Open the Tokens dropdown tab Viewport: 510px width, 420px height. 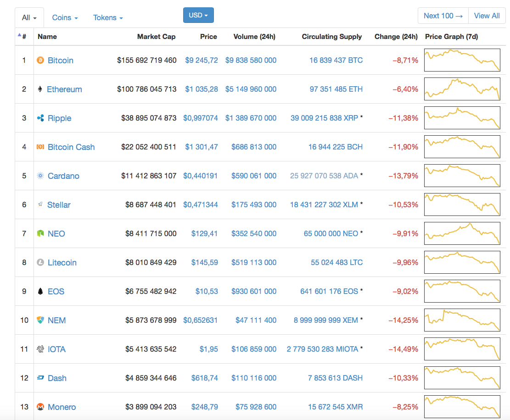tap(108, 17)
